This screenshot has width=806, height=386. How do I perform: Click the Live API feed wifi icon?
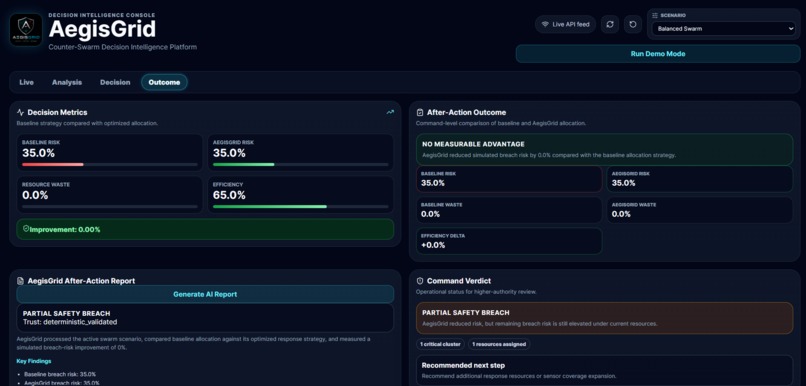(x=545, y=24)
